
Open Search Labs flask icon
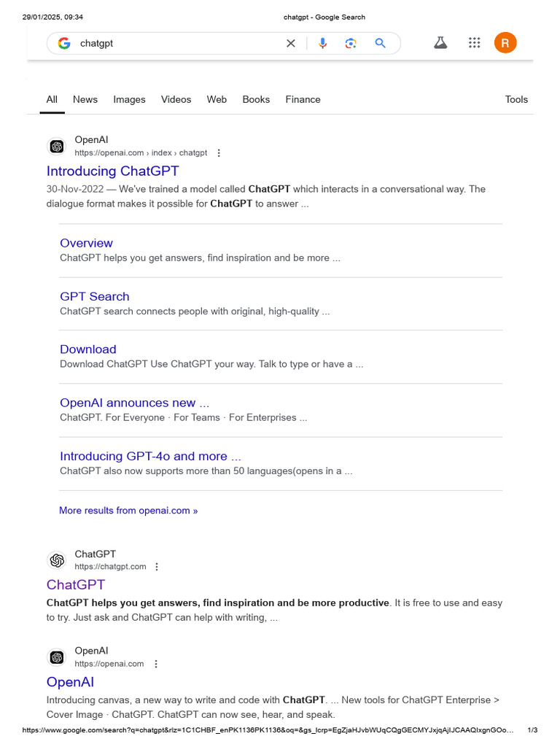click(x=440, y=43)
